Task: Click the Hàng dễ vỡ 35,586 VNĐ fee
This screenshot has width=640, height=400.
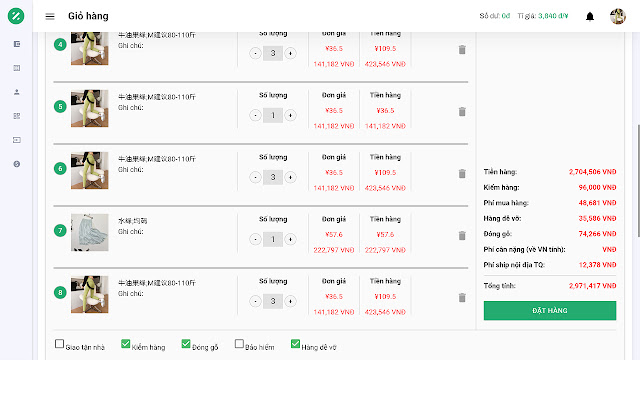Action: tap(597, 218)
